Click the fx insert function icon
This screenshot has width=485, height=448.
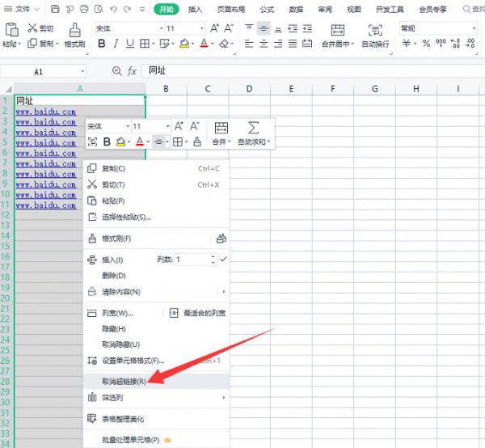click(x=132, y=71)
